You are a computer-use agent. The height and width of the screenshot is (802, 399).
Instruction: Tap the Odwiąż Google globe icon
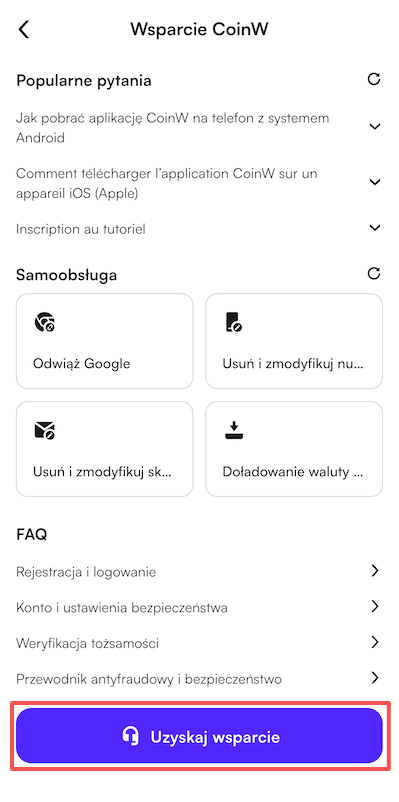[45, 322]
